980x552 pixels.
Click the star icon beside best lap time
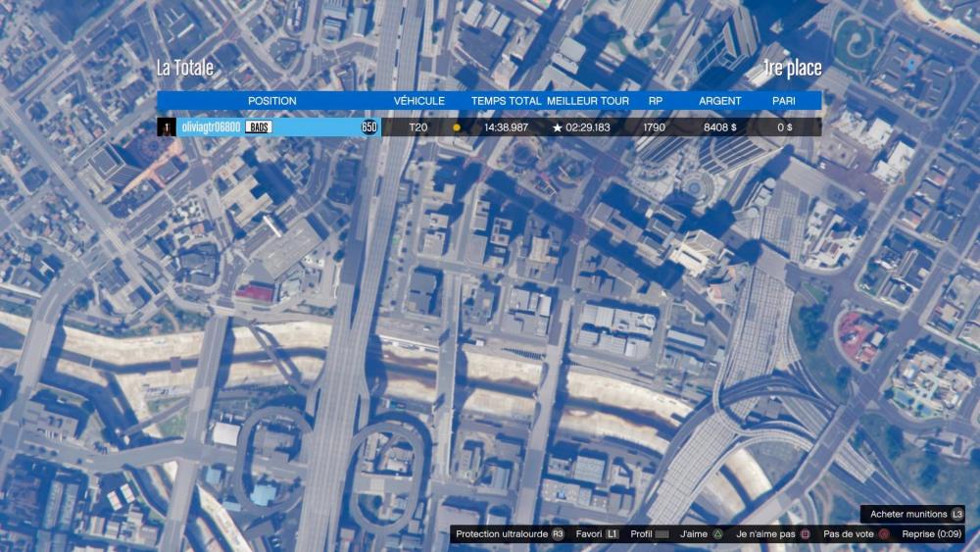pyautogui.click(x=557, y=127)
